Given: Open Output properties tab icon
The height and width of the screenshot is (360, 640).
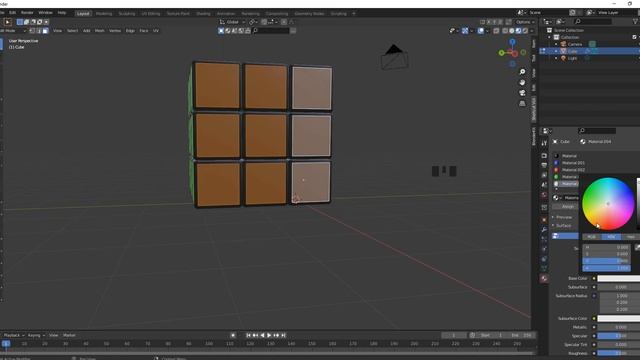Looking at the screenshot, I should coord(544,165).
